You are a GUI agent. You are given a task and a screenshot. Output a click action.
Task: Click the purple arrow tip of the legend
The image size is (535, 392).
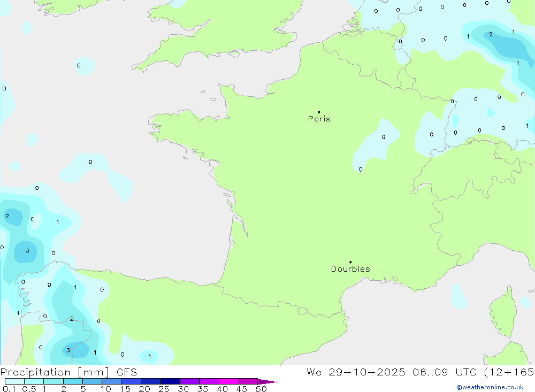point(267,382)
